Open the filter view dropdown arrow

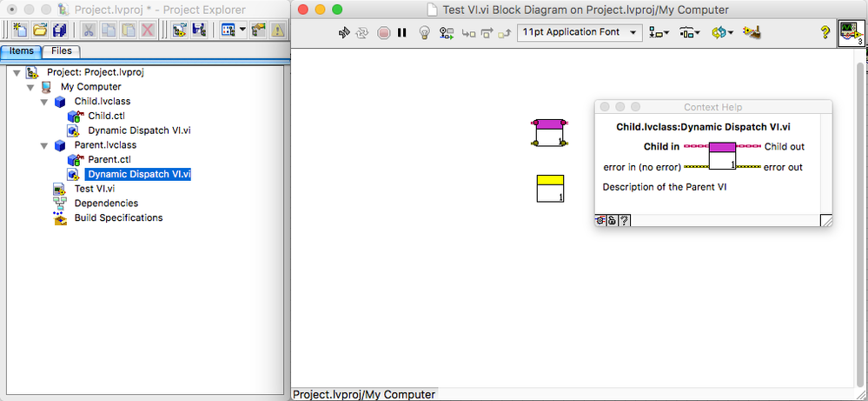(242, 30)
